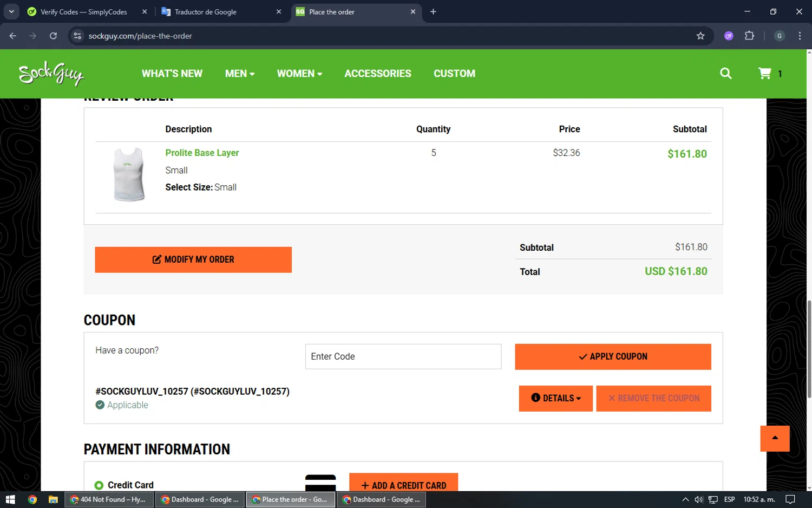The width and height of the screenshot is (812, 508).
Task: Click the volume speaker tray icon
Action: [x=699, y=499]
